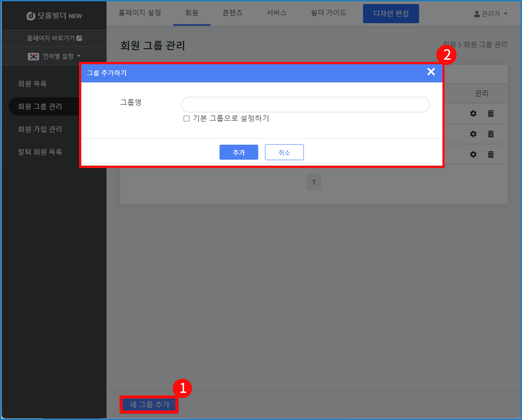Click the 디자인 편집 button
Screen dimensions: 522x420
click(x=391, y=14)
